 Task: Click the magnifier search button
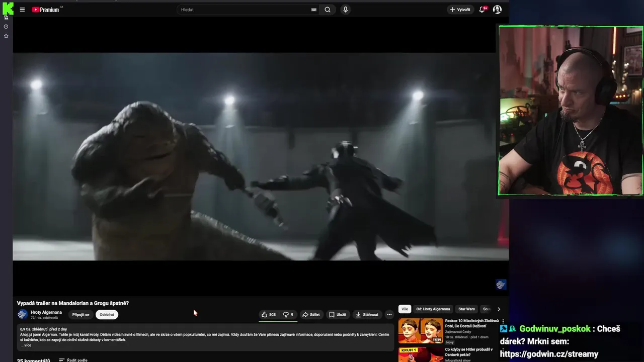328,10
